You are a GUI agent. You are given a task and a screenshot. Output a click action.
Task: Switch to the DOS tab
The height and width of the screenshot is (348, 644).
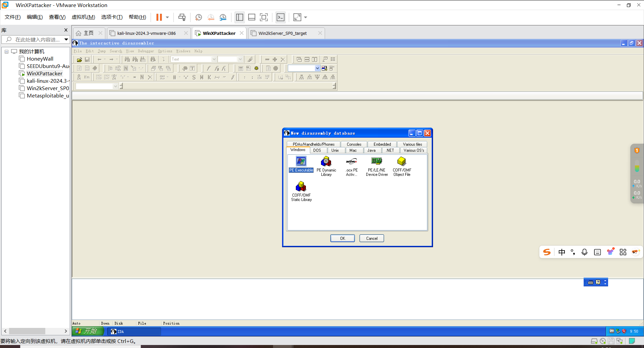coord(317,150)
